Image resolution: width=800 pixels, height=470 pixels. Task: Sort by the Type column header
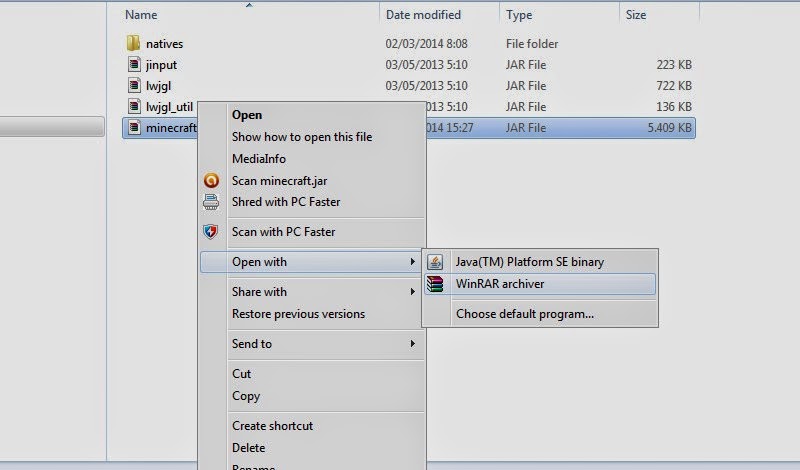(519, 15)
